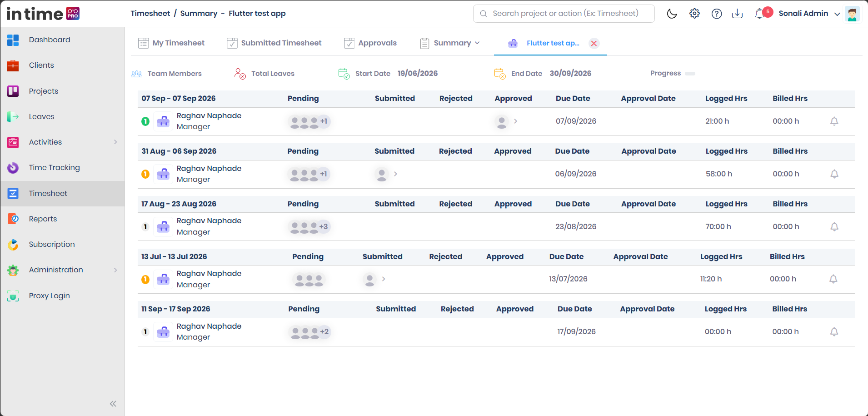Click reminder bell for 07 Sep row

[834, 121]
